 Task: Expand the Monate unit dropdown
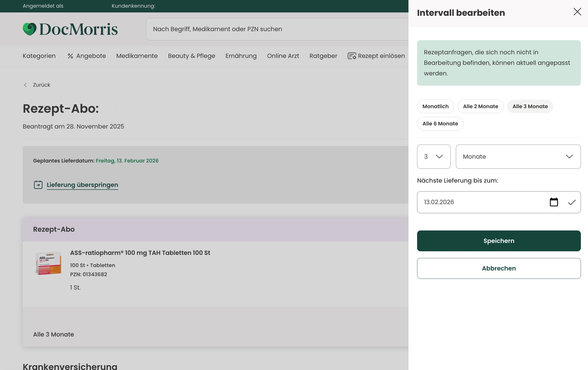tap(518, 157)
